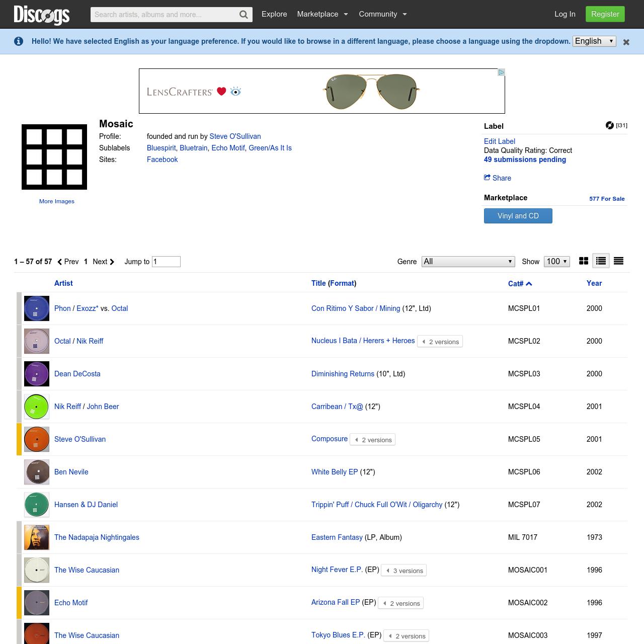Open the Edit Label link
The width and height of the screenshot is (644, 644).
(x=500, y=141)
